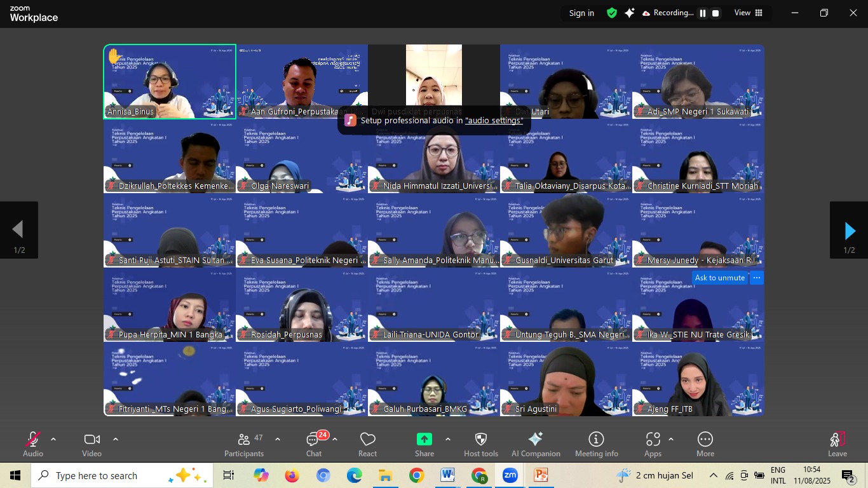
Task: Unmute the microphone Audio button
Action: coord(33,444)
